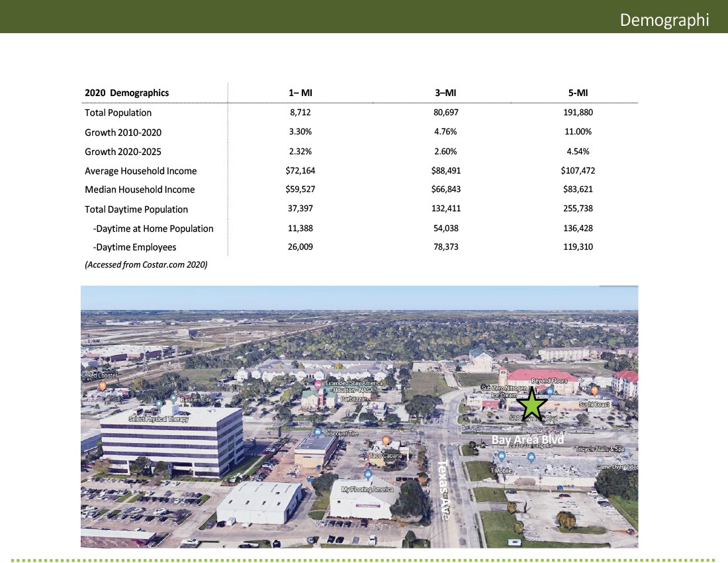Click the Taco Cabana orange pin
Viewport: 728px width, 563px height.
point(386,441)
